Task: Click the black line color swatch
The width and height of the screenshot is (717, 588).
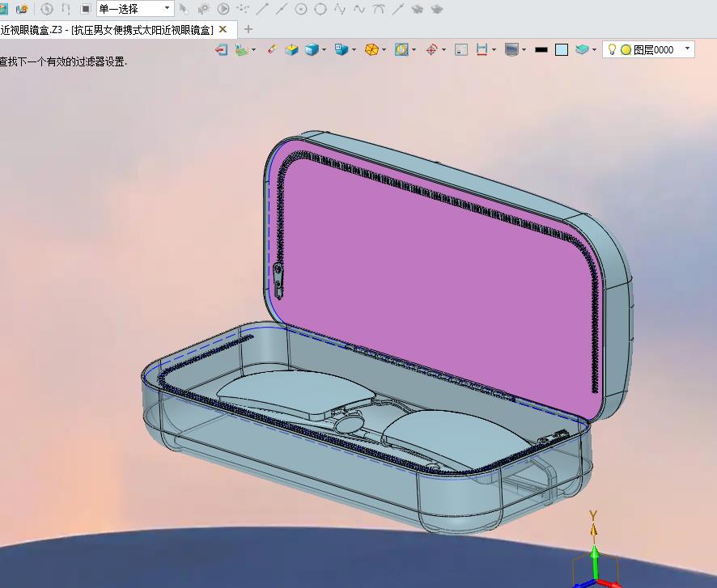Action: tap(541, 49)
